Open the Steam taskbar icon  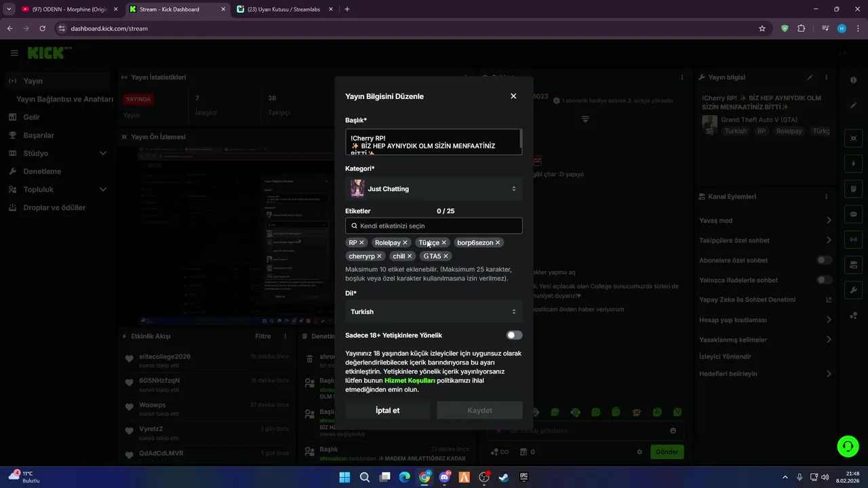pyautogui.click(x=504, y=477)
